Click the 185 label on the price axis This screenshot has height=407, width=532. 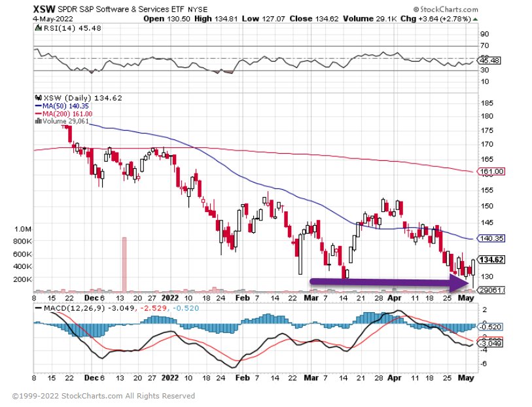[487, 103]
